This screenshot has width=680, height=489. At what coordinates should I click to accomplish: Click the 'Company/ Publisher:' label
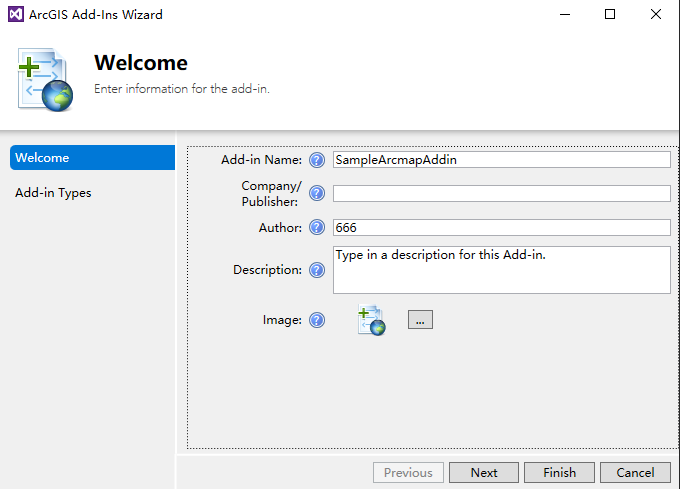(x=271, y=194)
